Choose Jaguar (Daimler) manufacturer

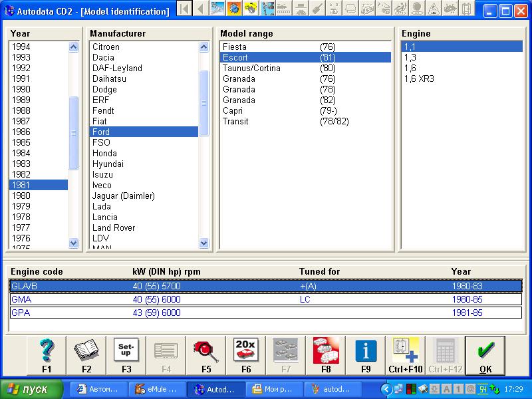pyautogui.click(x=144, y=196)
